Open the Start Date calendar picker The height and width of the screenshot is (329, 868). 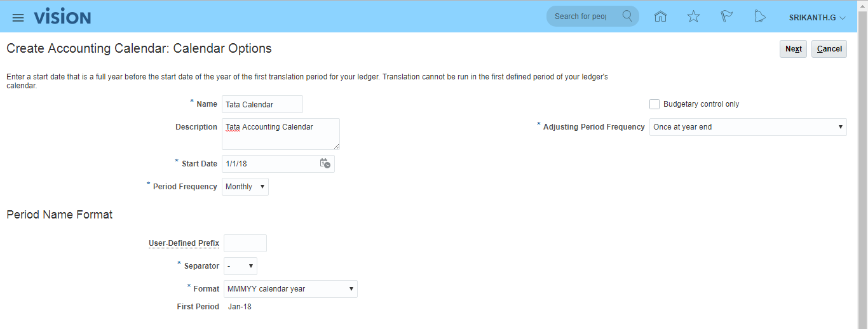click(325, 164)
